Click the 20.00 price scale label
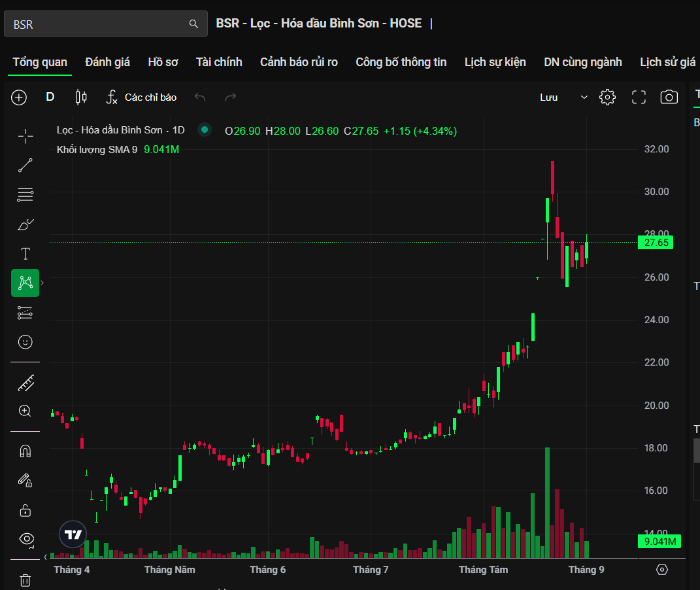Image resolution: width=700 pixels, height=590 pixels. point(656,406)
